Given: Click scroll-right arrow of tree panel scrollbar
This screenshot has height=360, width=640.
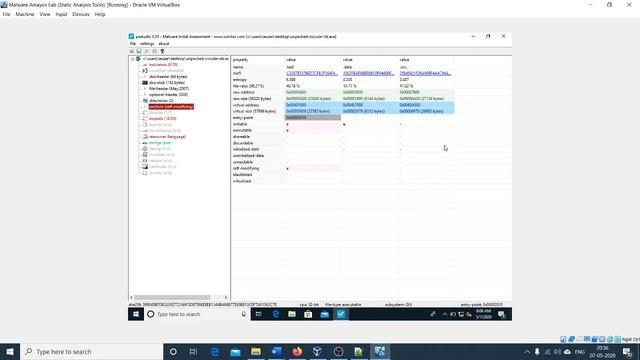Looking at the screenshot, I should point(226,298).
